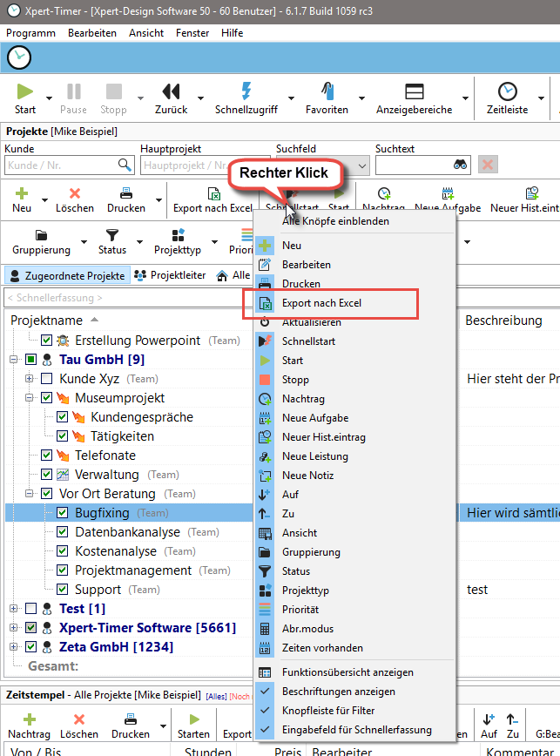Open the Zeitleiste clock icon
The image size is (560, 756).
[507, 91]
